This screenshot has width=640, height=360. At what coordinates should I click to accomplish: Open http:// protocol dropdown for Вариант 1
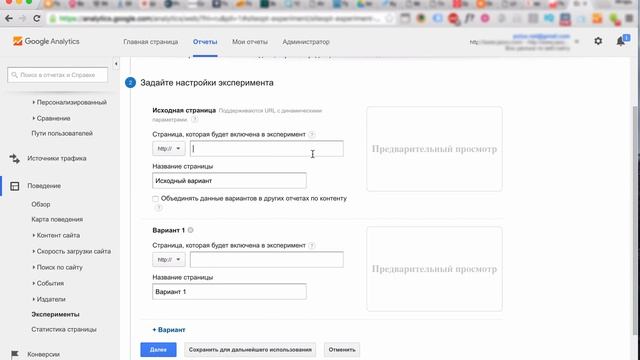point(169,260)
